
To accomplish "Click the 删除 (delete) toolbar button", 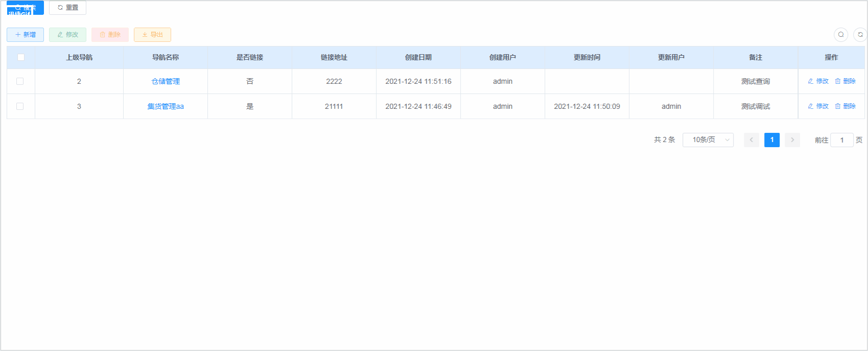I will pos(110,35).
